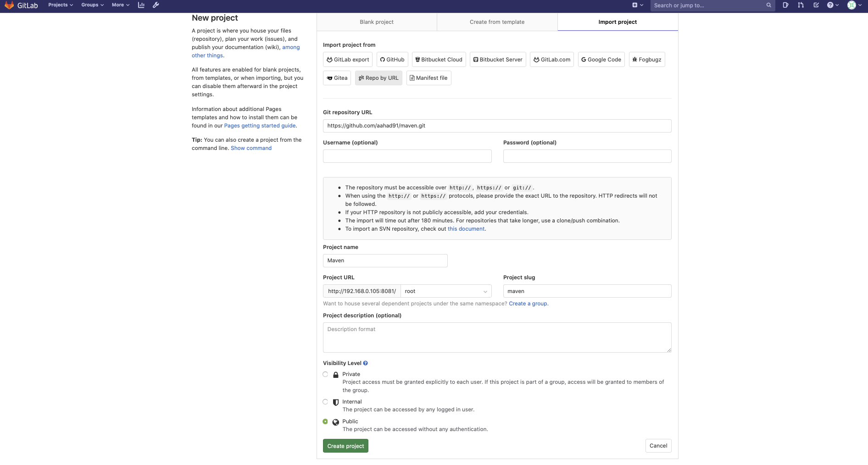Click the GitLab fox logo
This screenshot has width=868, height=465.
click(9, 5)
